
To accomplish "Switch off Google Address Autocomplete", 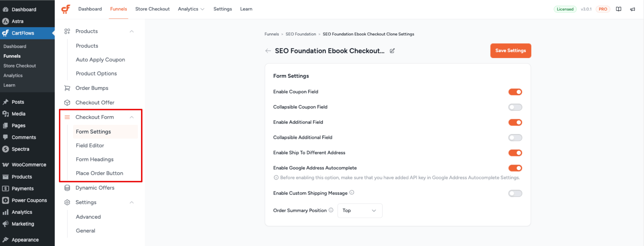I will click(x=515, y=168).
